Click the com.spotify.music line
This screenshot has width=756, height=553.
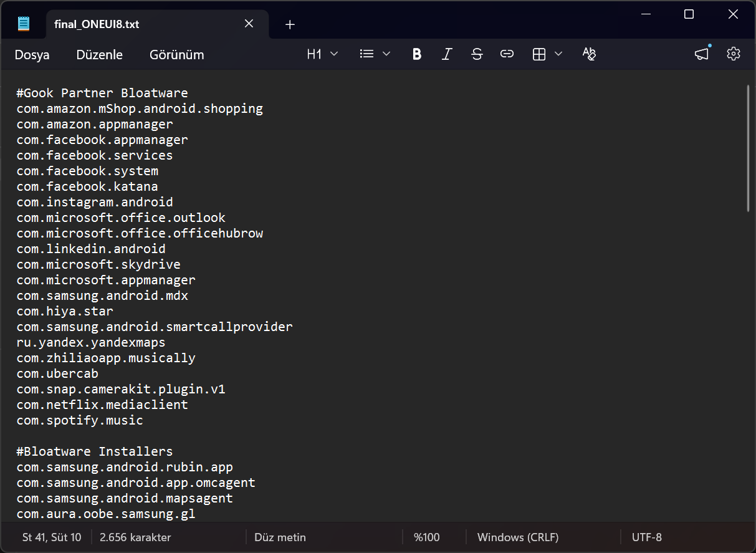click(x=80, y=420)
